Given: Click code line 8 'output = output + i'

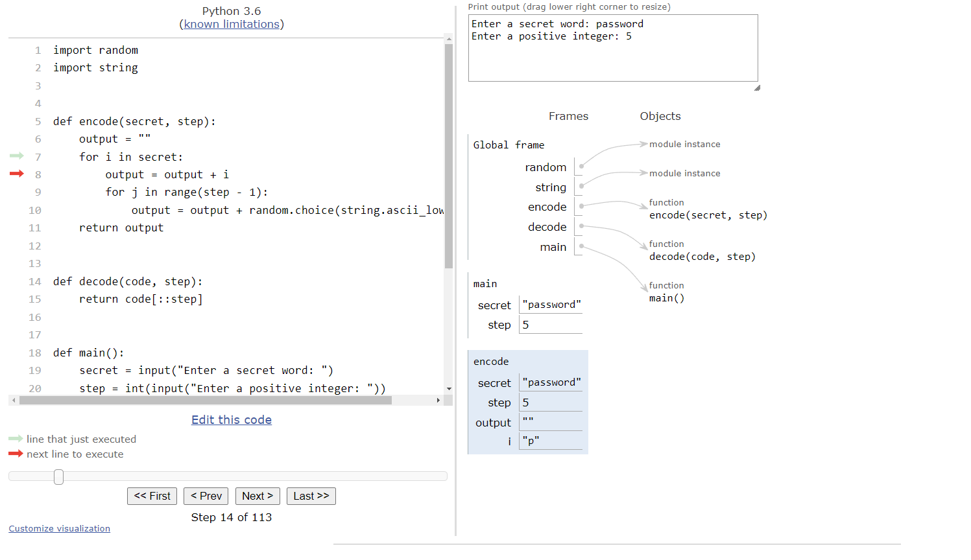Looking at the screenshot, I should (x=167, y=174).
